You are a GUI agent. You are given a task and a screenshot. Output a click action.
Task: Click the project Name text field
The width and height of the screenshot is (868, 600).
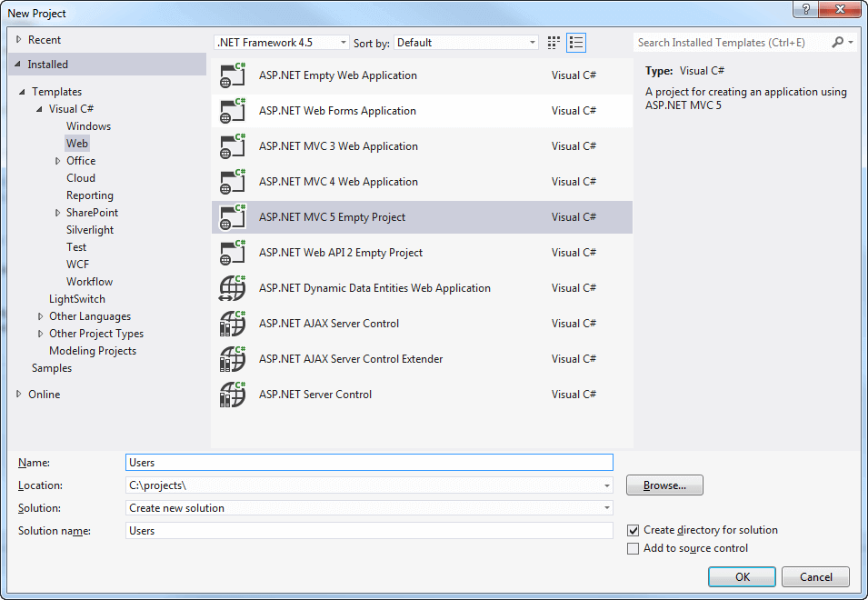[369, 463]
